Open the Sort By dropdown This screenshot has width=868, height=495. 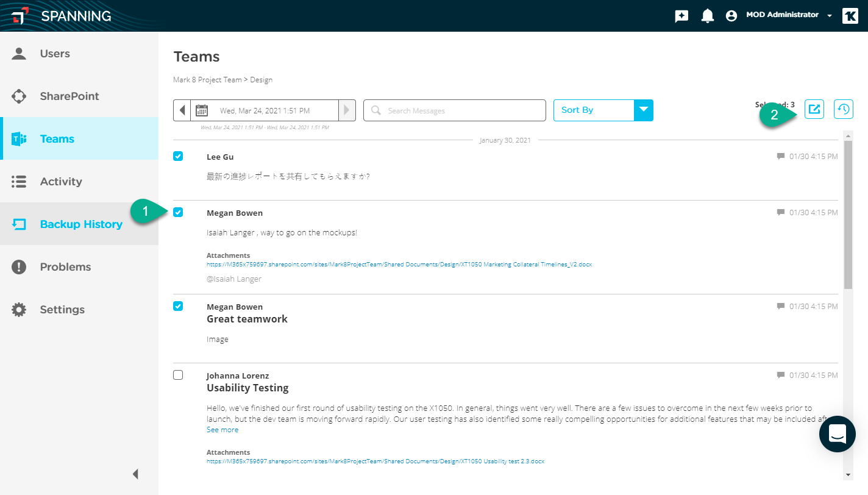pyautogui.click(x=603, y=110)
